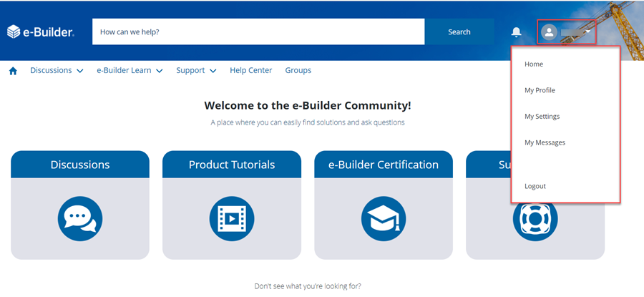Choose My Settings in the dropdown
The height and width of the screenshot is (297, 644).
[x=542, y=117]
